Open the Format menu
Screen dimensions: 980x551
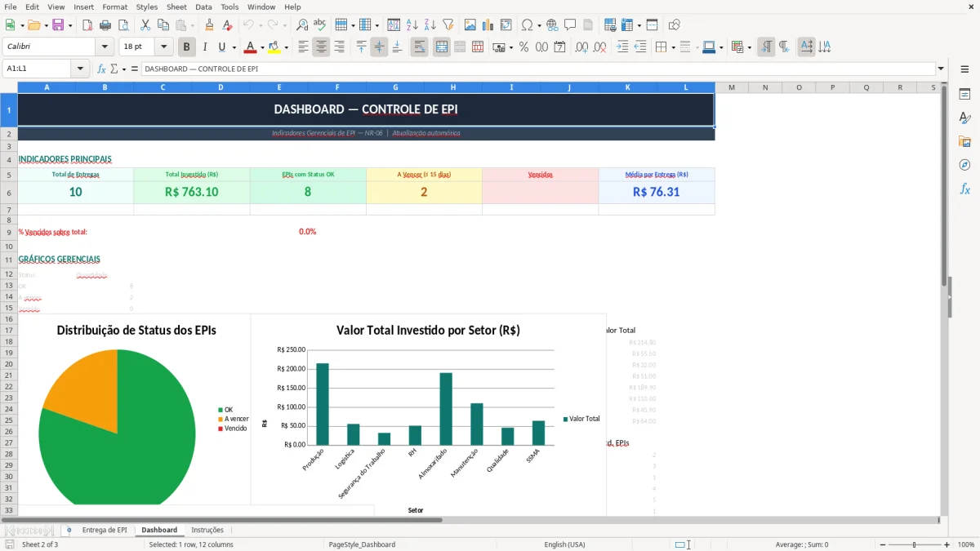point(115,7)
